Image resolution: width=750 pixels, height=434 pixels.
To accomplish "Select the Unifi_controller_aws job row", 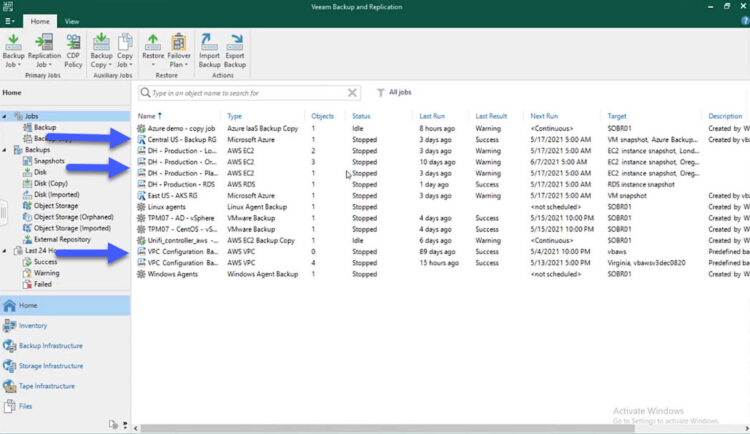I will [x=440, y=240].
